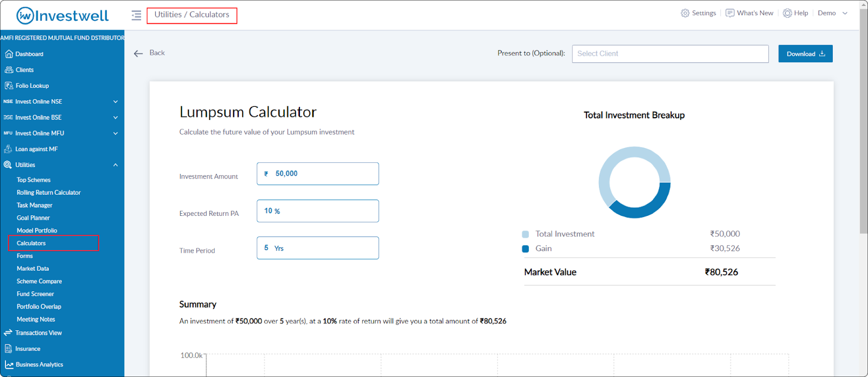
Task: Click the Help lifebuoy icon
Action: point(787,13)
